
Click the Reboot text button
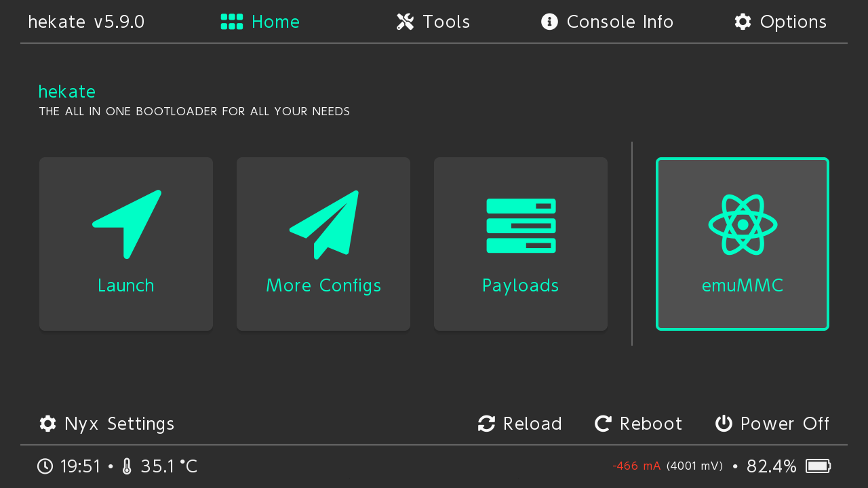tap(651, 424)
